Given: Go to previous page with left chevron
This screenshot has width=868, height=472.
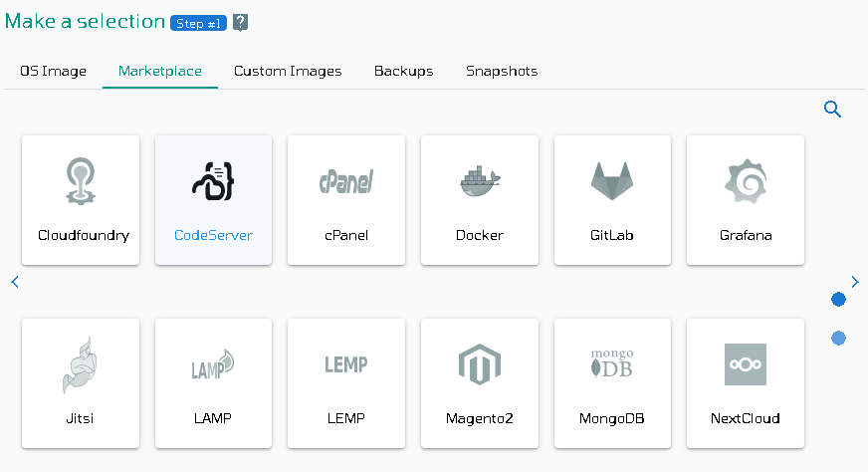Looking at the screenshot, I should click(15, 282).
